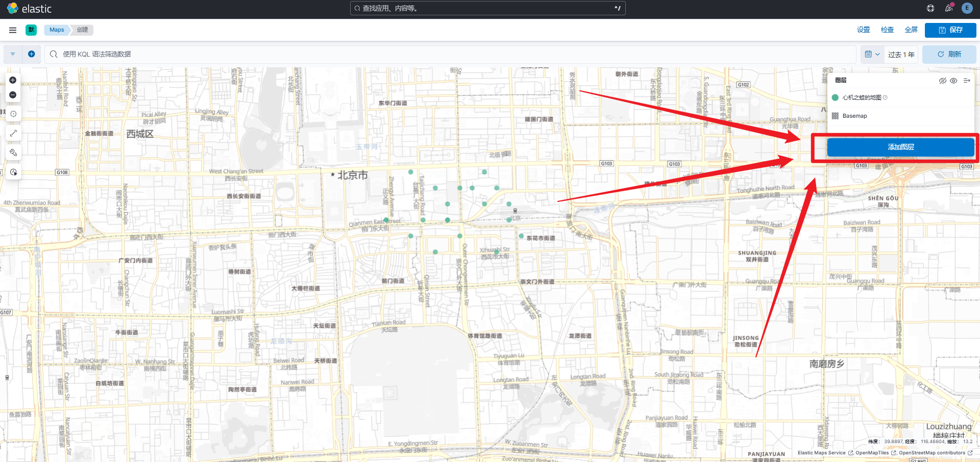The height and width of the screenshot is (462, 980).
Task: Click the 纬度 latitude readout text
Action: click(x=885, y=442)
